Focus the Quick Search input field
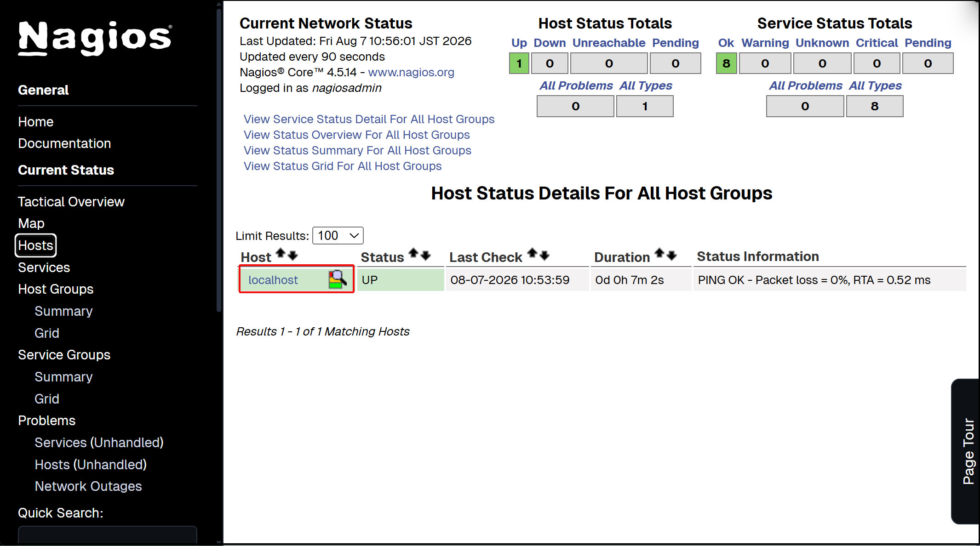980x546 pixels. click(x=108, y=535)
